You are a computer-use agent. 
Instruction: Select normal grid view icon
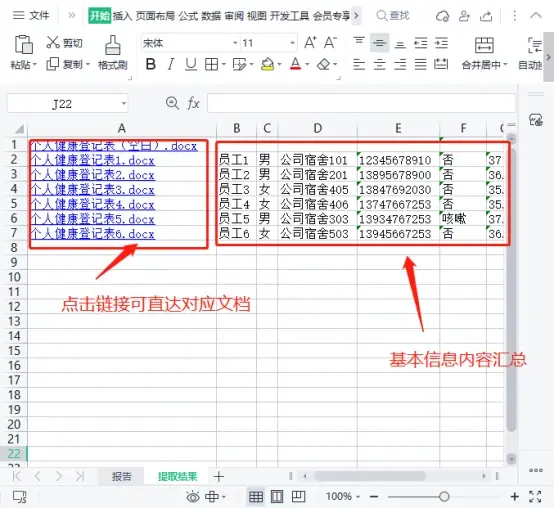click(256, 497)
